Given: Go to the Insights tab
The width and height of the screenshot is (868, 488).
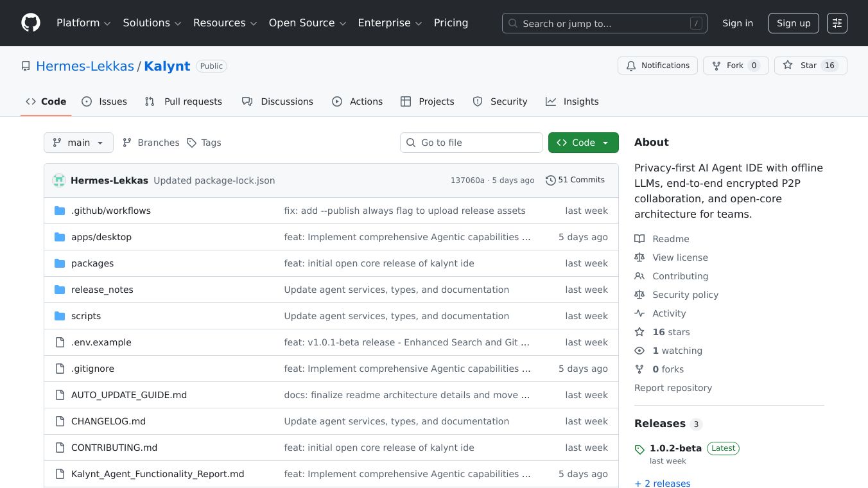Looking at the screenshot, I should tap(572, 101).
